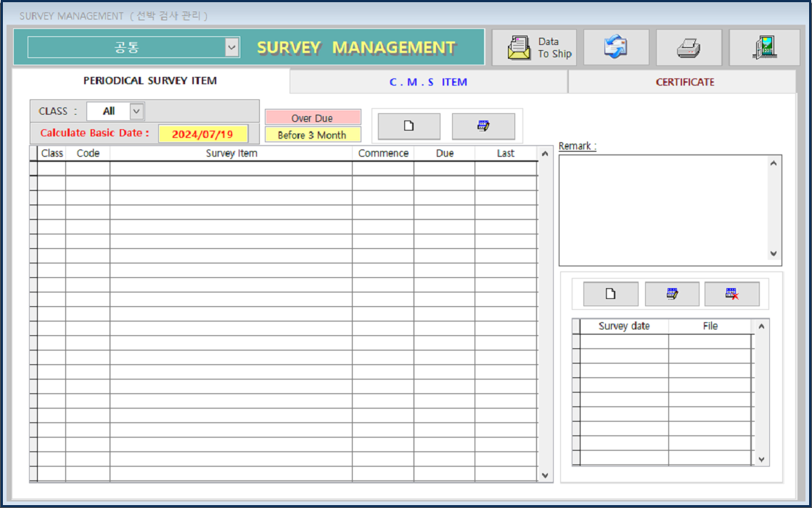Click the SURVEY MANAGEMENT banner title
812x508 pixels.
tap(356, 48)
